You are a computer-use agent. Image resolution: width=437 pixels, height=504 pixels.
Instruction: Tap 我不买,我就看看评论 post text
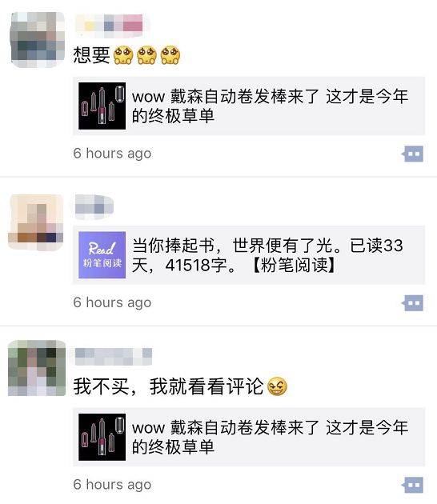pyautogui.click(x=168, y=386)
